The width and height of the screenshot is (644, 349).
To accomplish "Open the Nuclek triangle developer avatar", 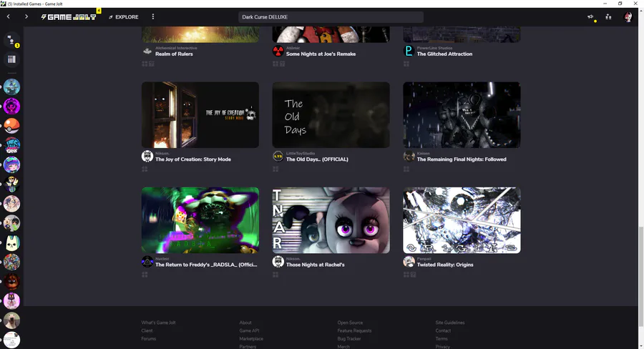I will point(147,262).
